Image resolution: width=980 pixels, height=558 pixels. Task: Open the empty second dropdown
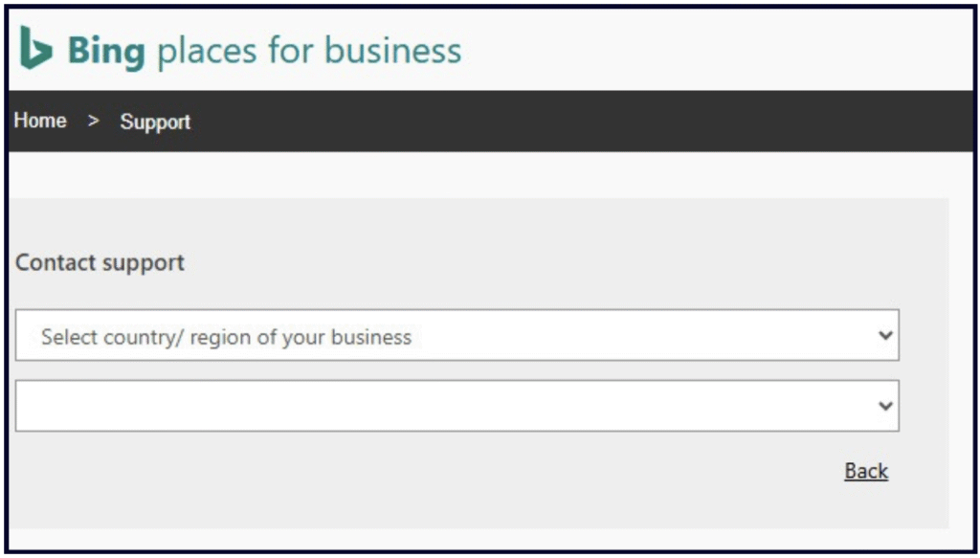click(457, 406)
